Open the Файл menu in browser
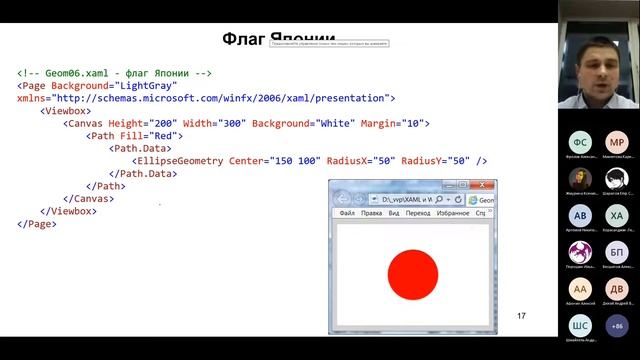The width and height of the screenshot is (640, 360). (x=347, y=213)
